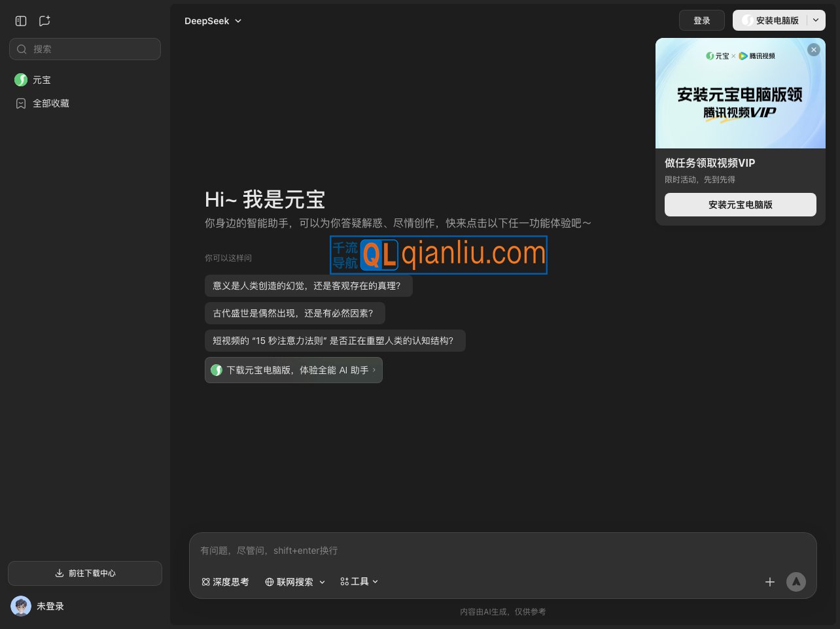Open 全部收藏 in the sidebar

coord(50,103)
